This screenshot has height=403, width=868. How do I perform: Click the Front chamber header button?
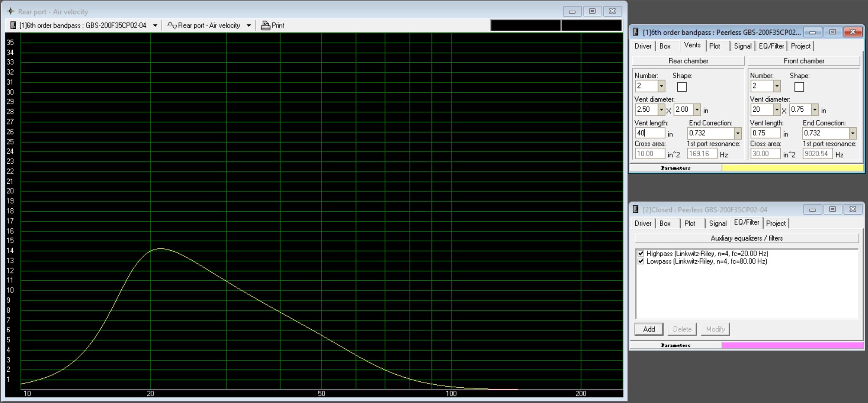point(804,61)
